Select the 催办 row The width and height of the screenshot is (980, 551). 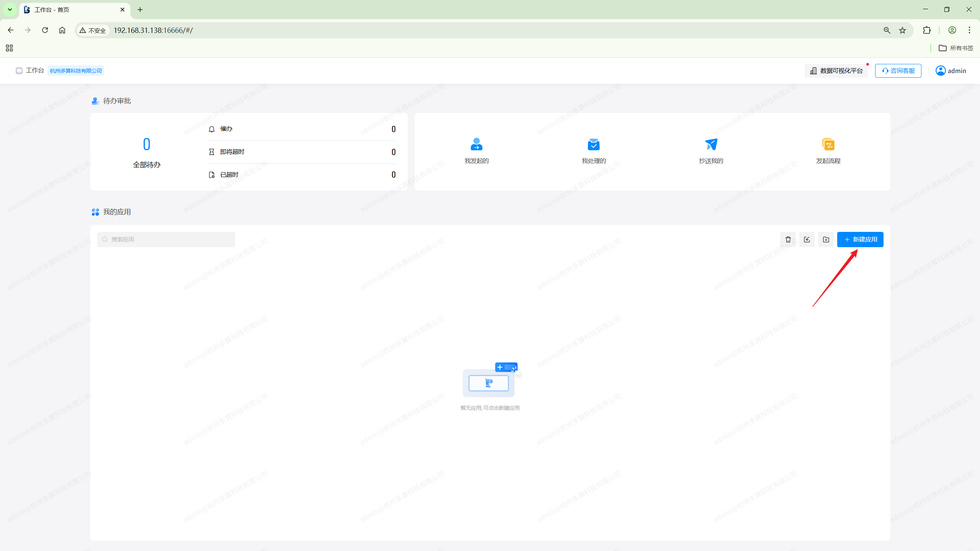[302, 129]
